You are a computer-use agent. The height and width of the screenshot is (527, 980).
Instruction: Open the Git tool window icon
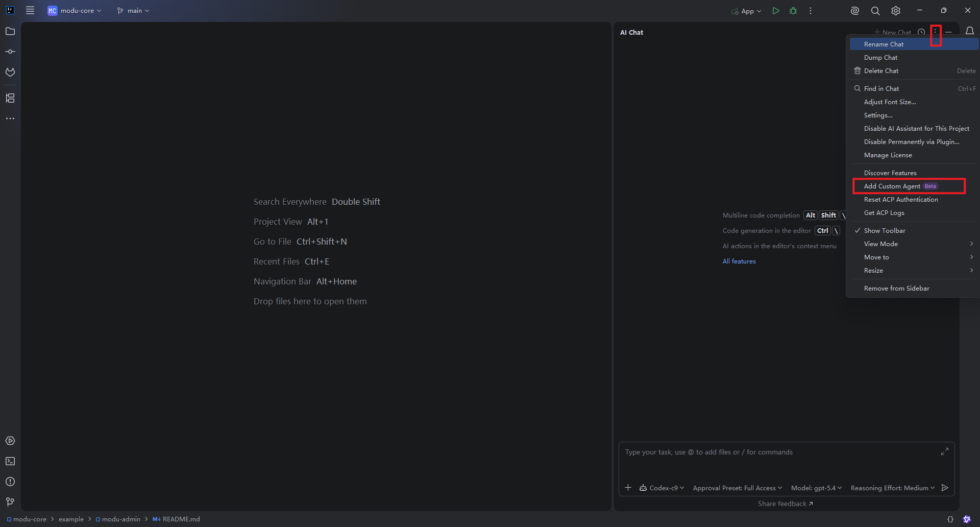(x=10, y=502)
